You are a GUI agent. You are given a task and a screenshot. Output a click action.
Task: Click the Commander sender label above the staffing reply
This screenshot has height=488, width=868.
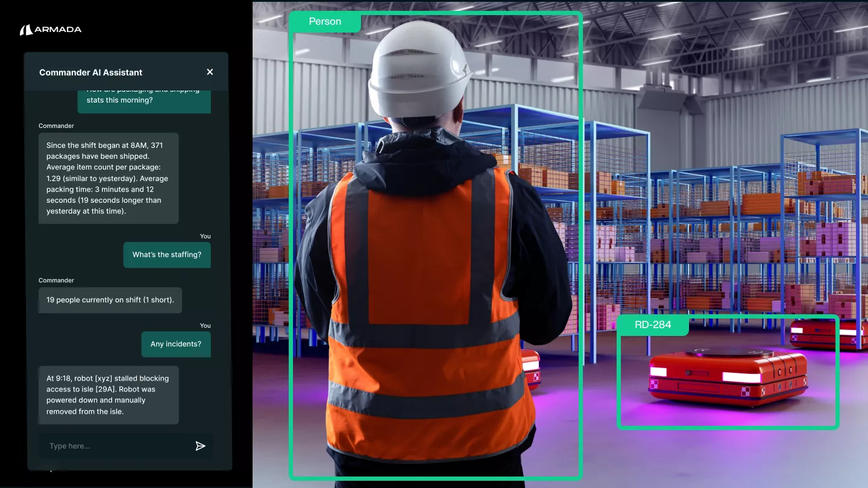(56, 280)
